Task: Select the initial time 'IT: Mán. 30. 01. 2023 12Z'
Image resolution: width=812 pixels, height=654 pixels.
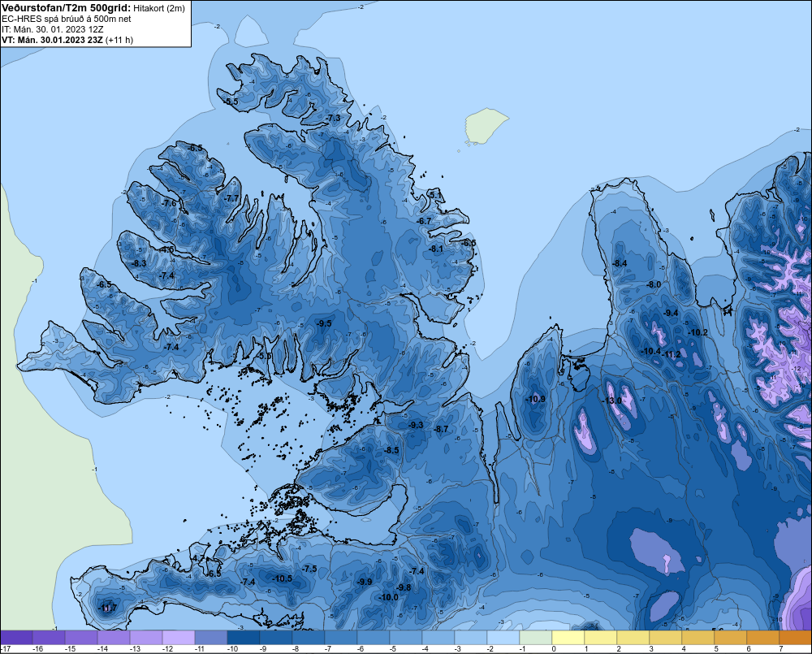Action: coord(52,29)
